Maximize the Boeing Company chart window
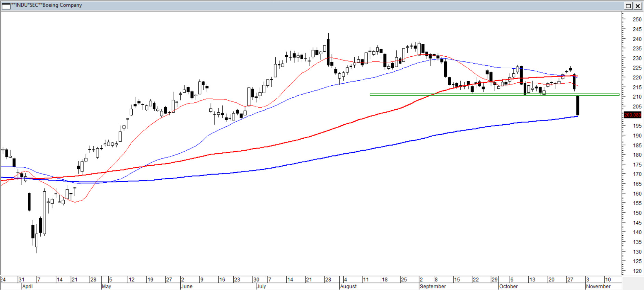The height and width of the screenshot is (290, 644). 628,6
